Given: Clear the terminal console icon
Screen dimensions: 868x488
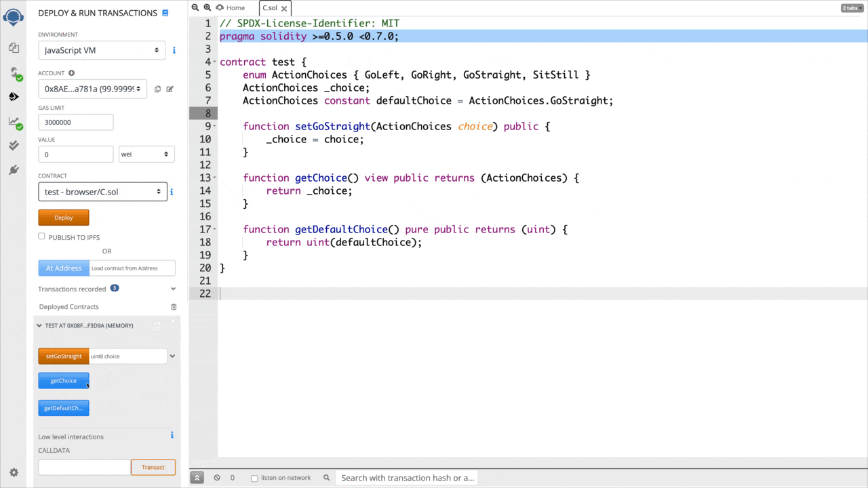Looking at the screenshot, I should pyautogui.click(x=217, y=478).
